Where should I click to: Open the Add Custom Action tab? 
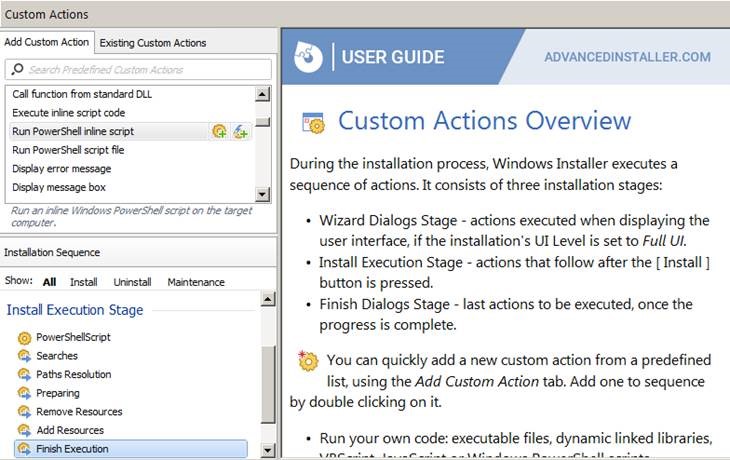[x=47, y=42]
